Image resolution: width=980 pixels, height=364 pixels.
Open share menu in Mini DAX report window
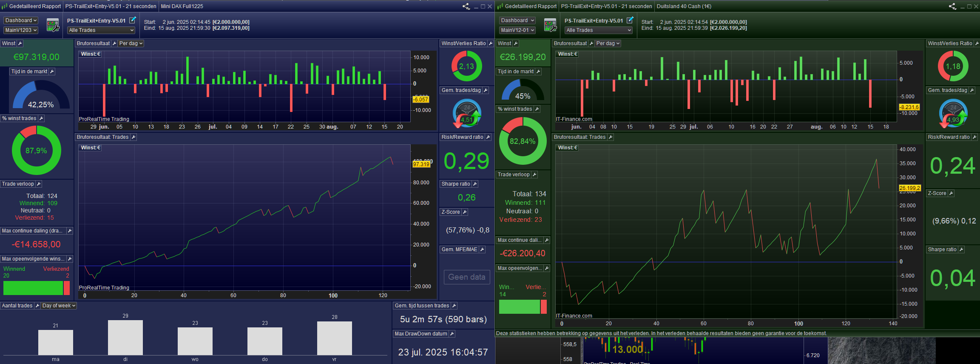pyautogui.click(x=466, y=6)
